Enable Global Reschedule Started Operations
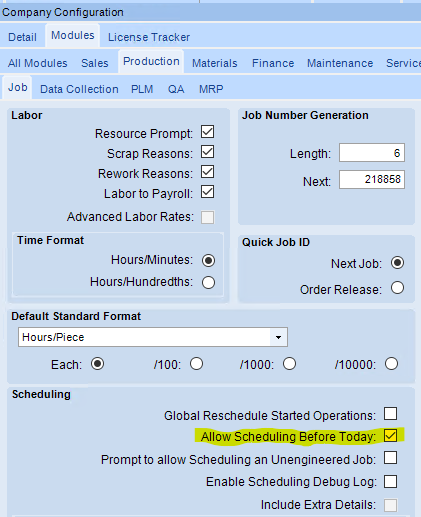 (x=390, y=414)
